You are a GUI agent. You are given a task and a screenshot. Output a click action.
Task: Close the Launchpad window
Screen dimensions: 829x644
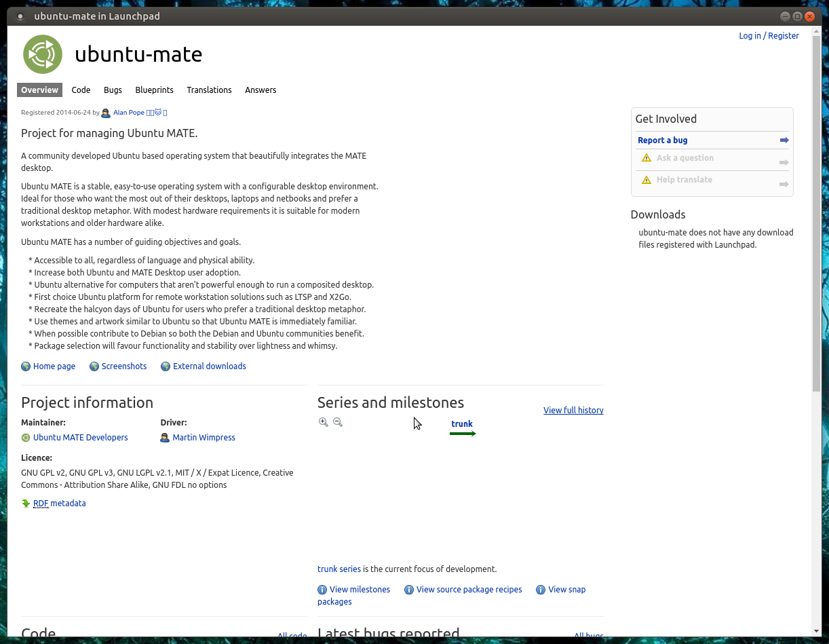pos(810,16)
